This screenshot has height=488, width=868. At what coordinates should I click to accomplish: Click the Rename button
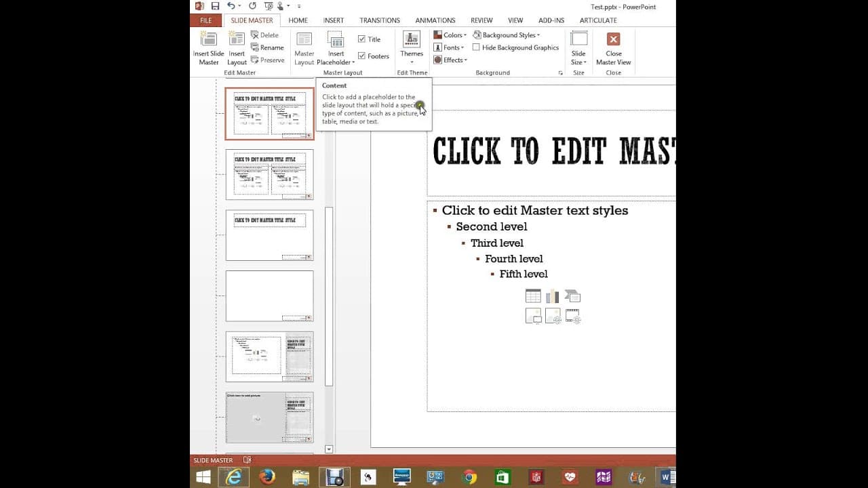[x=267, y=47]
